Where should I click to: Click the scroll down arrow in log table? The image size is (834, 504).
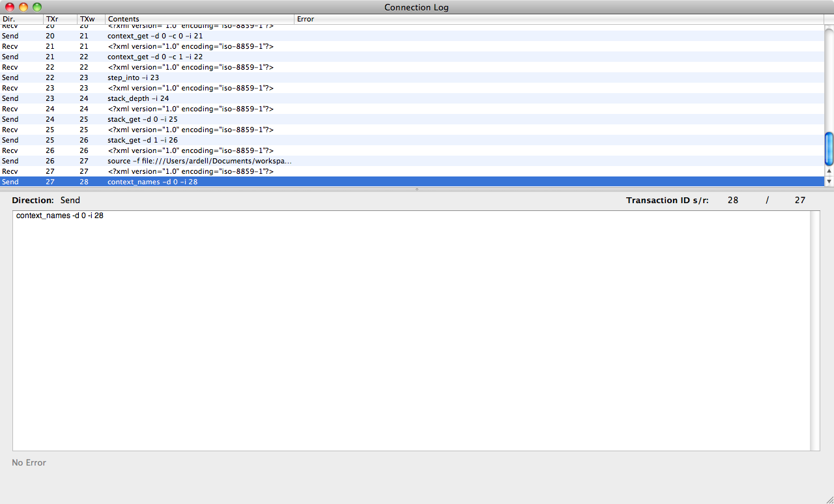pos(829,181)
